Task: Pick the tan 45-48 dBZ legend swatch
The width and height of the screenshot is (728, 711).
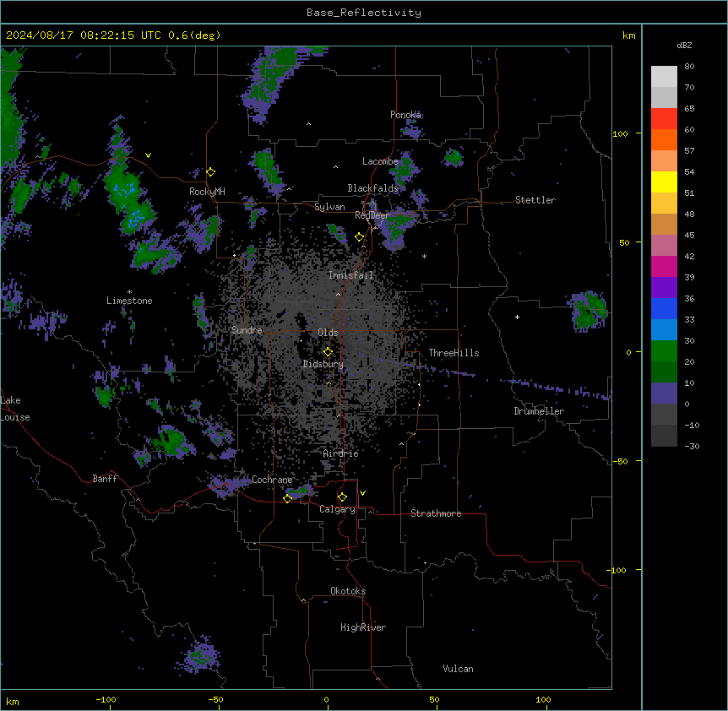Action: pyautogui.click(x=664, y=224)
